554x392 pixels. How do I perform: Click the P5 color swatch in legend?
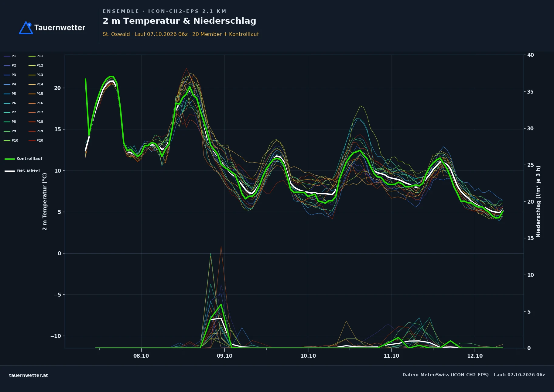[7, 94]
